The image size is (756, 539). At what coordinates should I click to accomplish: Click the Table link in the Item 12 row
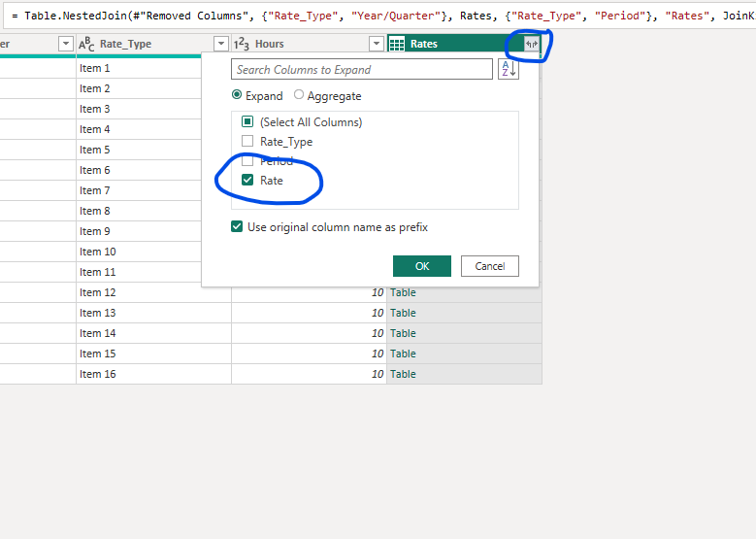[403, 292]
